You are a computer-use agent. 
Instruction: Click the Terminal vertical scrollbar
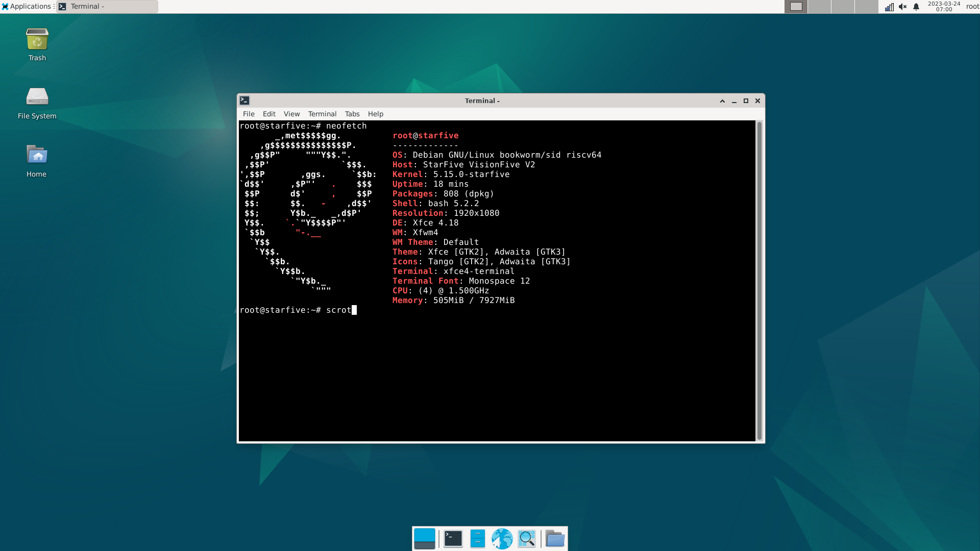tap(759, 281)
